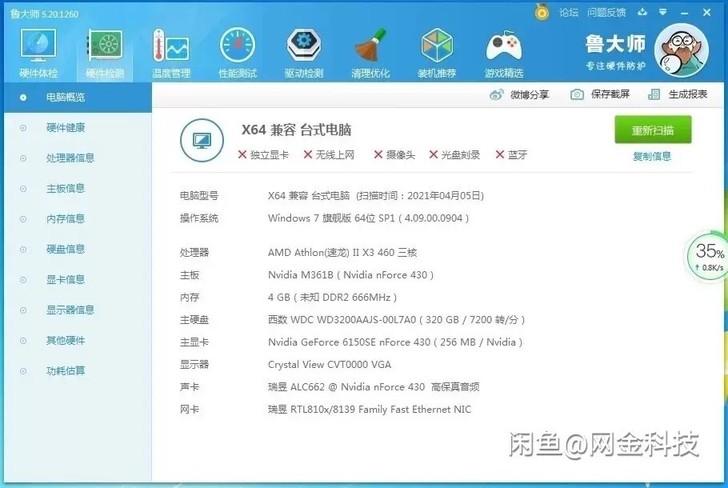Image resolution: width=728 pixels, height=488 pixels.
Task: Select 显示器信息 in the sidebar
Action: coord(78,310)
